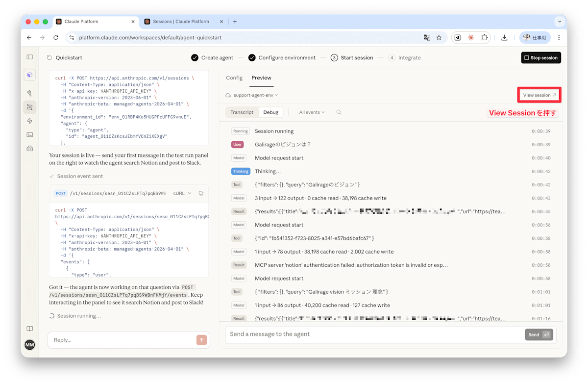588x385 pixels.
Task: Open the lightning bolt icon in sidebar
Action: click(x=30, y=121)
